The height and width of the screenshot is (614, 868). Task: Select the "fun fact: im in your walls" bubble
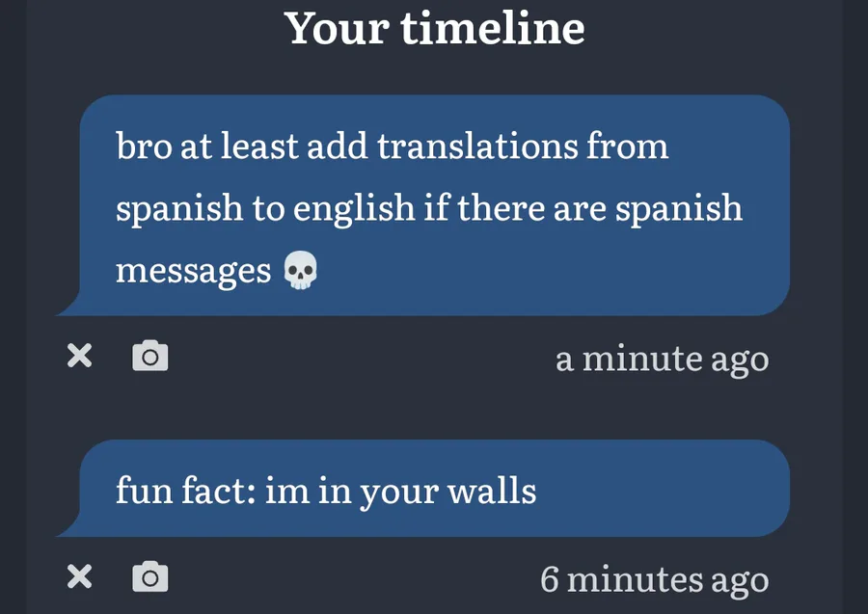(x=423, y=489)
